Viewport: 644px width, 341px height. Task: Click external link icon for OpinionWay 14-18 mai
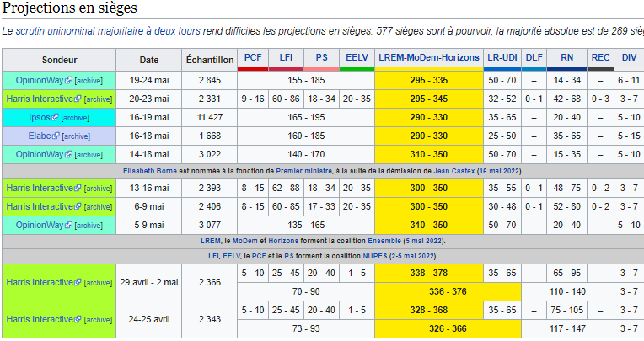click(x=70, y=154)
